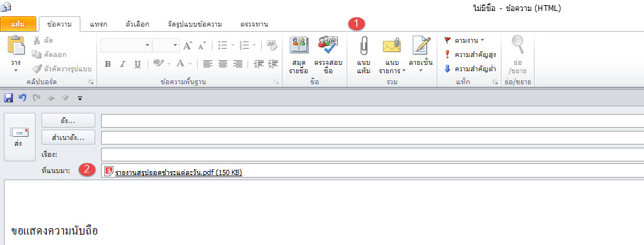Screen dimensions: 644x245
Task: Click the To (ถึง...) button
Action: pyautogui.click(x=68, y=121)
